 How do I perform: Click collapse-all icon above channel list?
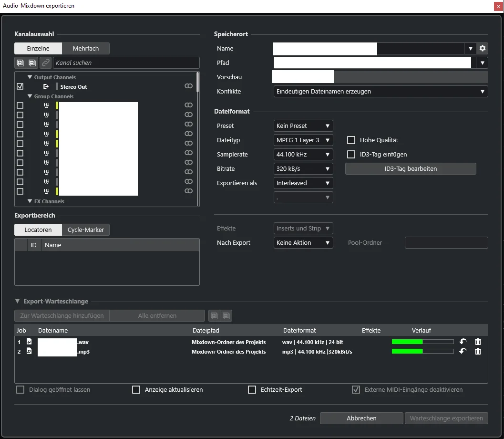[32, 63]
